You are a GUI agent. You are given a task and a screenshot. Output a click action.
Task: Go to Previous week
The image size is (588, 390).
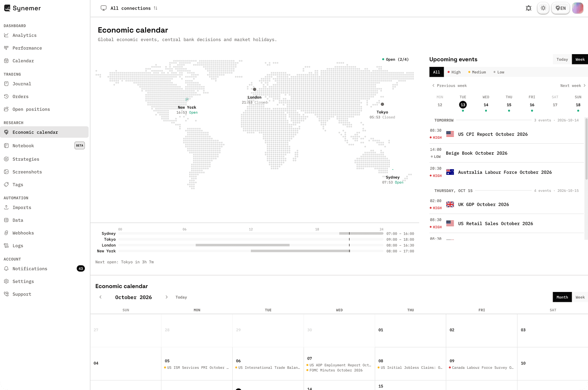point(449,85)
